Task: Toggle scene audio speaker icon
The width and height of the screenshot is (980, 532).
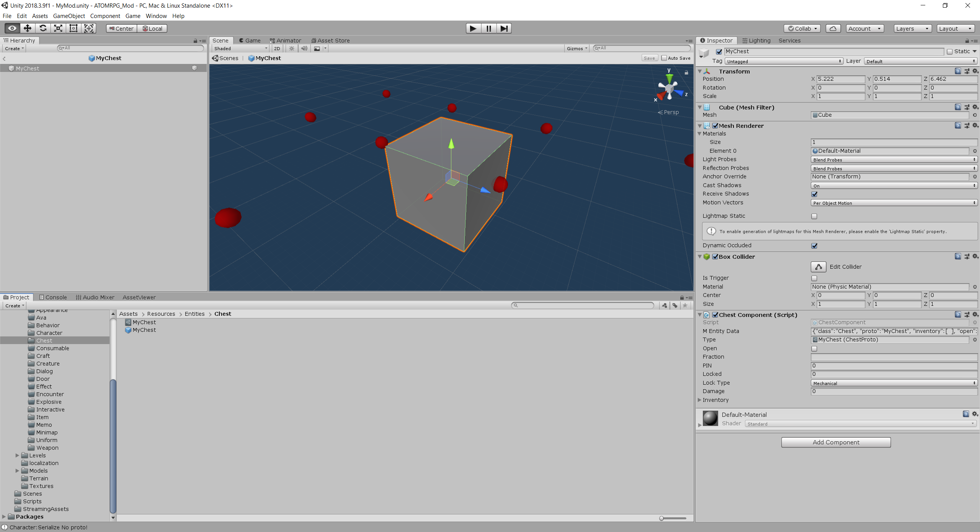Action: coord(304,49)
